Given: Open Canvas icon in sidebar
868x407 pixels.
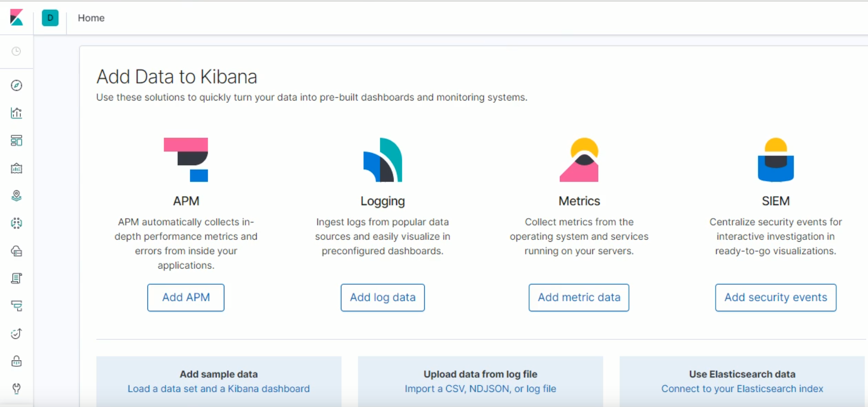Looking at the screenshot, I should [16, 168].
